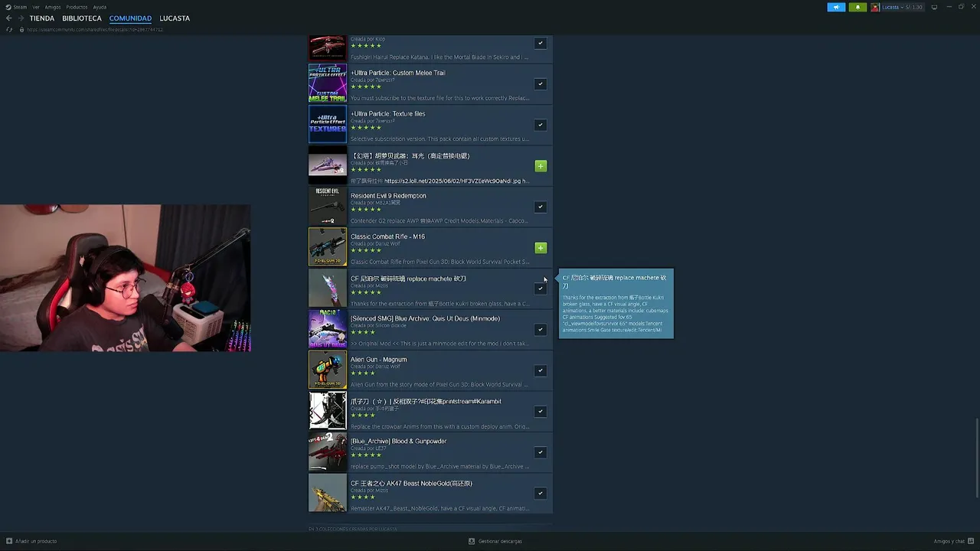
Task: Open Blood & Gunpowder thumbnail
Action: [328, 452]
